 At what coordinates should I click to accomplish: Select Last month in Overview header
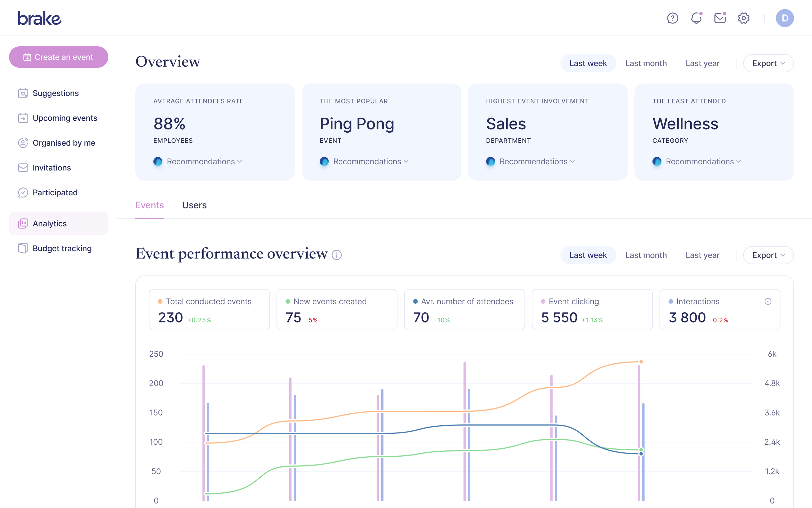click(x=646, y=63)
